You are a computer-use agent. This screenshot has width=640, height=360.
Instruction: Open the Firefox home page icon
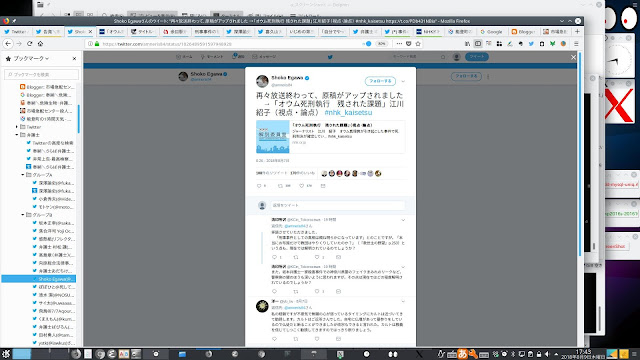[x=40, y=43]
